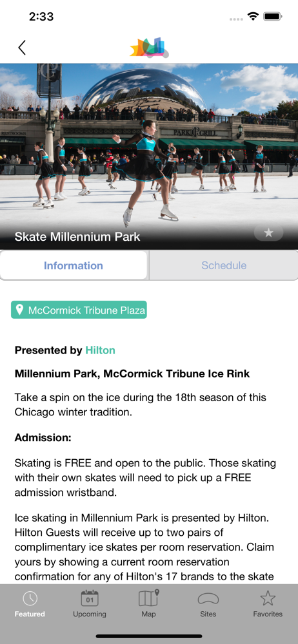This screenshot has height=644, width=298.
Task: Open the McCormick Tribune Plaza location tag
Action: coord(79,310)
